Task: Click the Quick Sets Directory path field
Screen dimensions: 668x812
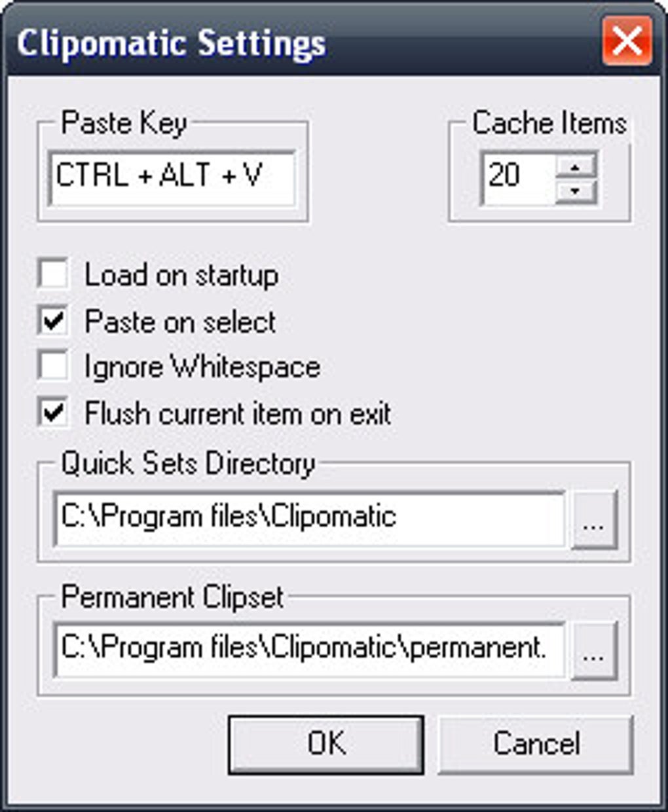Action: point(309,519)
